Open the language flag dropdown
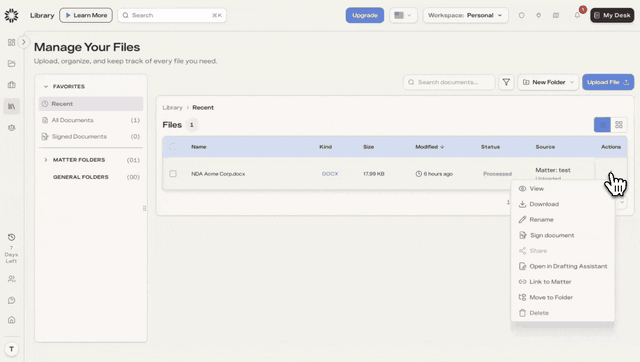 coord(403,15)
